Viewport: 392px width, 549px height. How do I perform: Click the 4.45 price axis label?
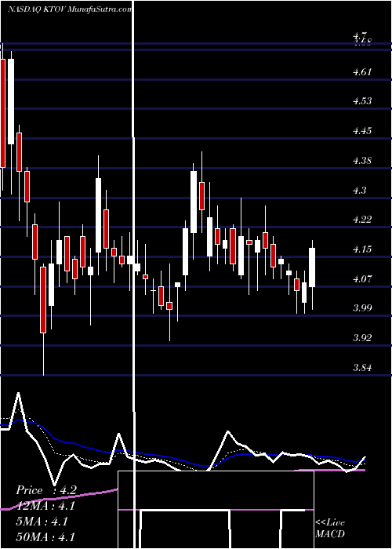click(362, 131)
